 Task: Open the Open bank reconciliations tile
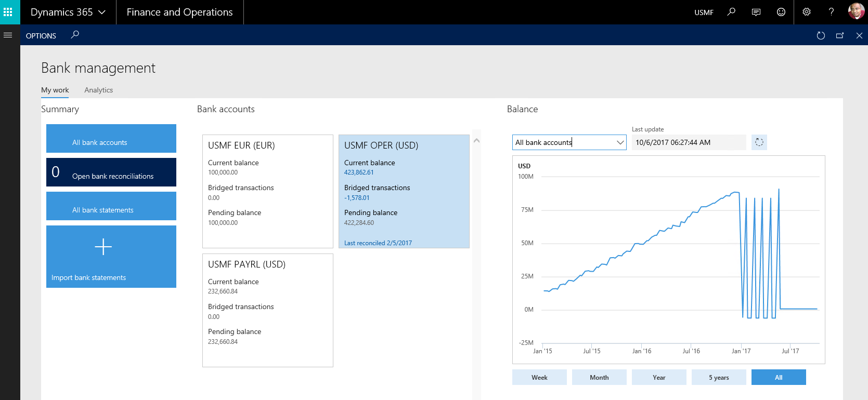(111, 172)
